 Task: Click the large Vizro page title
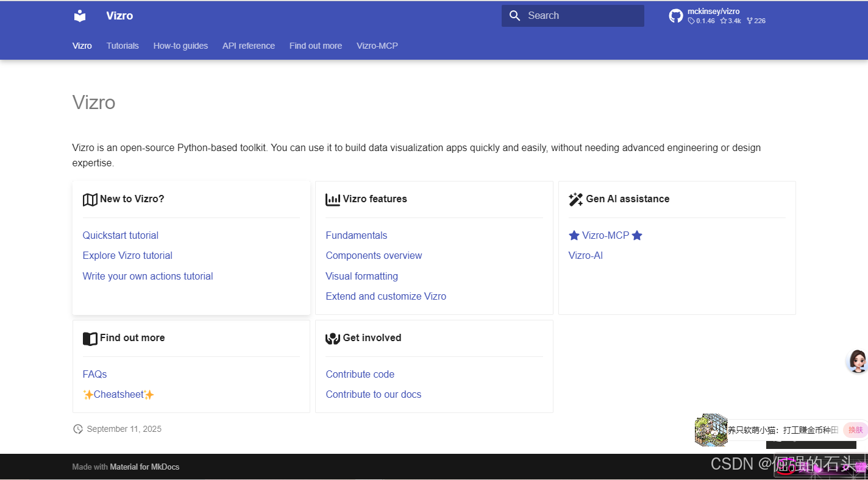pyautogui.click(x=94, y=102)
